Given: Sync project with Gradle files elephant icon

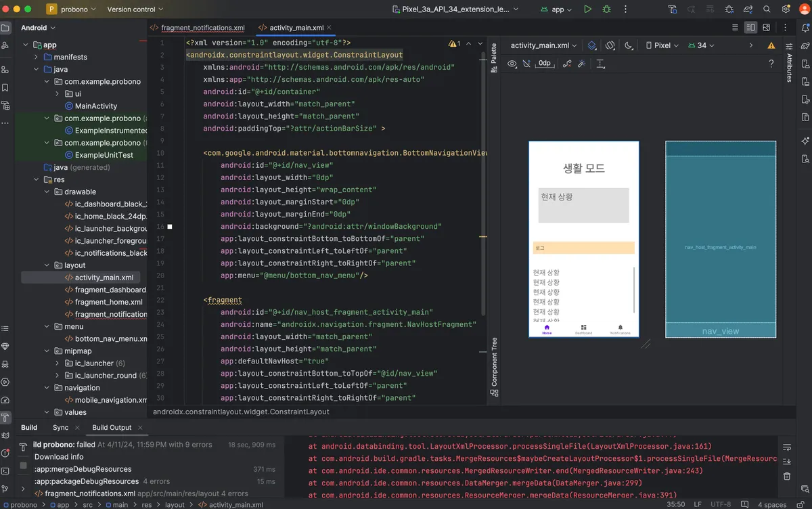Looking at the screenshot, I should pyautogui.click(x=748, y=9).
